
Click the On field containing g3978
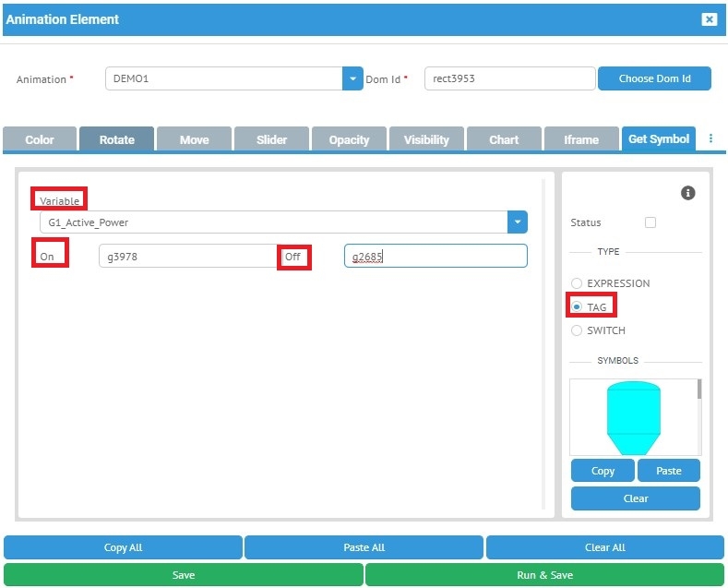pos(188,256)
